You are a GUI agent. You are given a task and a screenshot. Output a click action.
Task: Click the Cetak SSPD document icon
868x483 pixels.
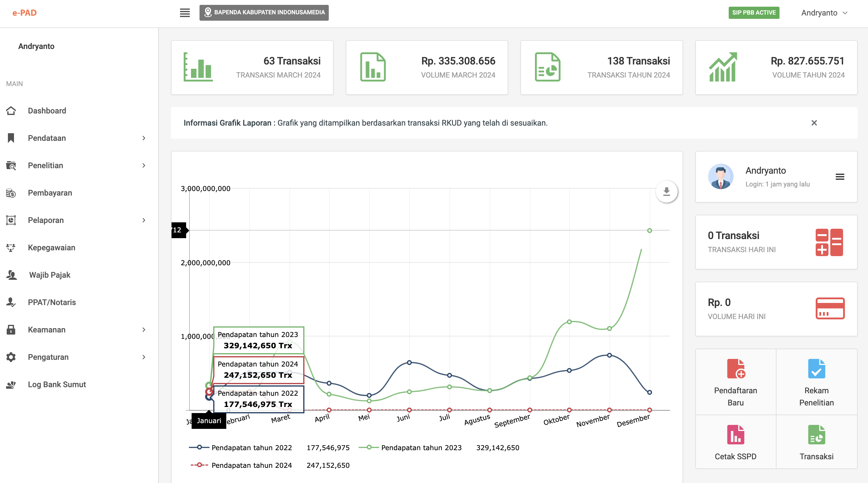[736, 435]
